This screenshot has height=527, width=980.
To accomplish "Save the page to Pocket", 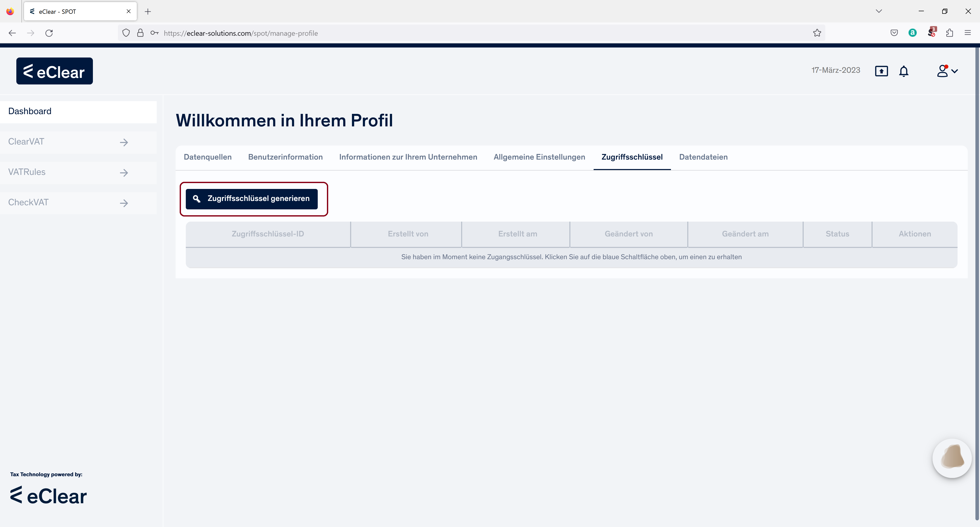I will 894,33.
